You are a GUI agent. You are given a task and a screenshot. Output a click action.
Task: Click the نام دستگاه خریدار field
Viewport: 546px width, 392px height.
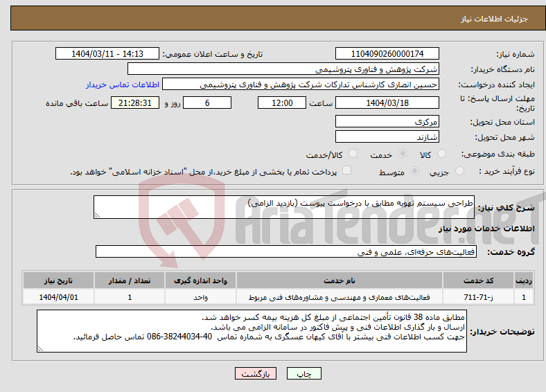click(283, 69)
